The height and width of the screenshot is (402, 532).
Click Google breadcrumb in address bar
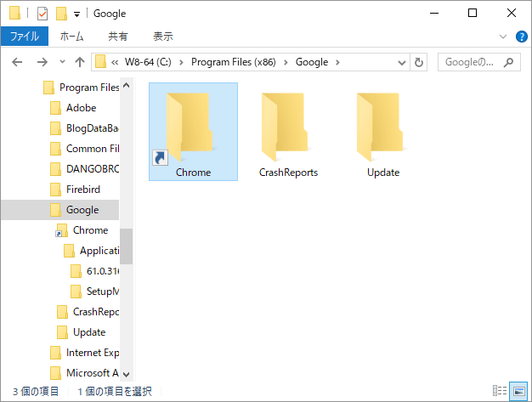click(x=312, y=62)
